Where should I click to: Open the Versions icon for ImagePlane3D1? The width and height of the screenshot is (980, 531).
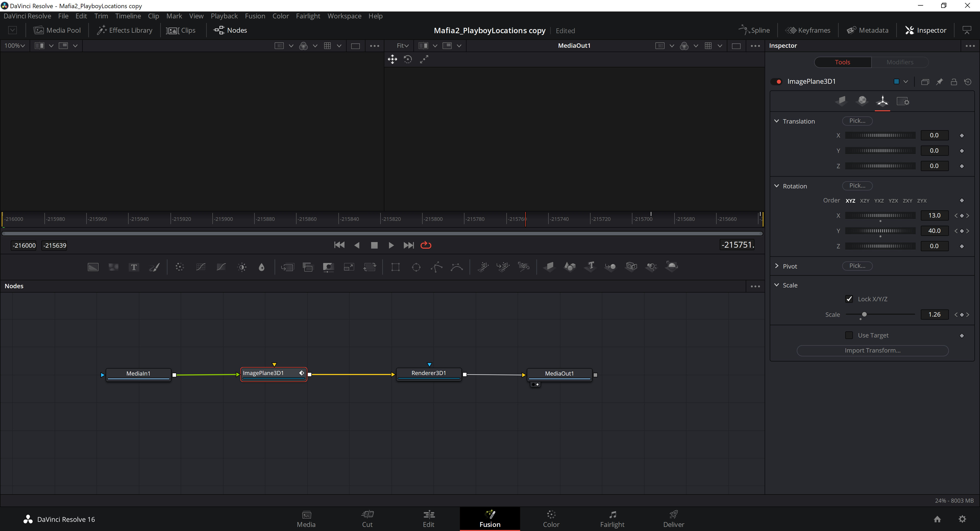click(x=925, y=82)
